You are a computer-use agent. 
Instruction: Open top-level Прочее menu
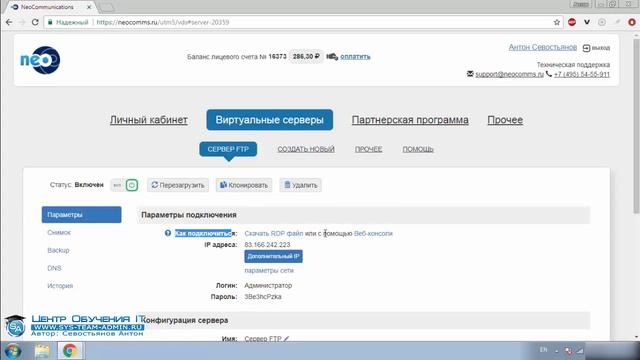point(505,120)
